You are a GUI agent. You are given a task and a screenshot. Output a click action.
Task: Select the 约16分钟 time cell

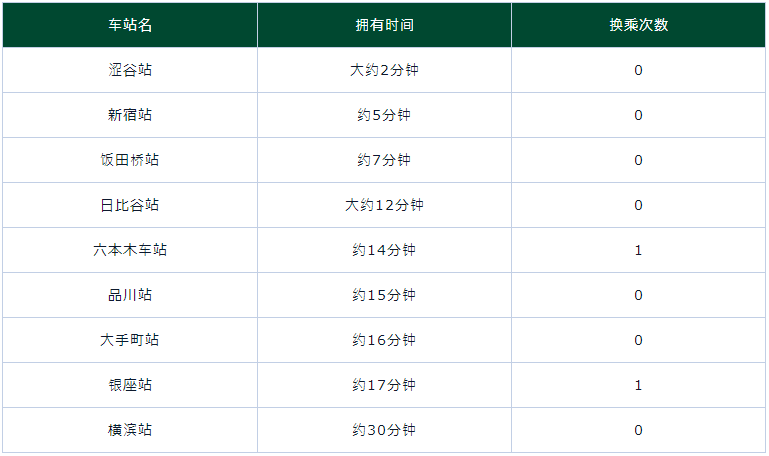(384, 340)
